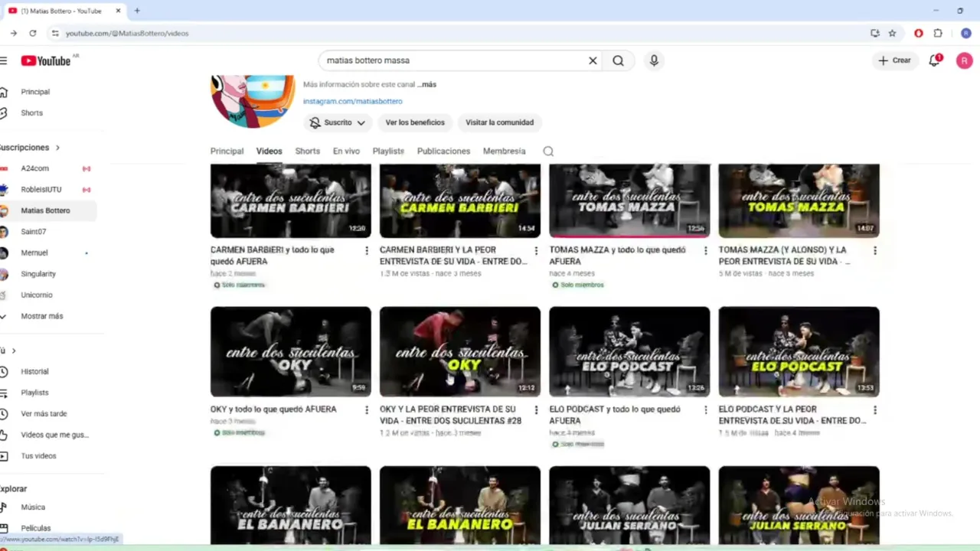Open Chrome profile avatar

pyautogui.click(x=966, y=33)
